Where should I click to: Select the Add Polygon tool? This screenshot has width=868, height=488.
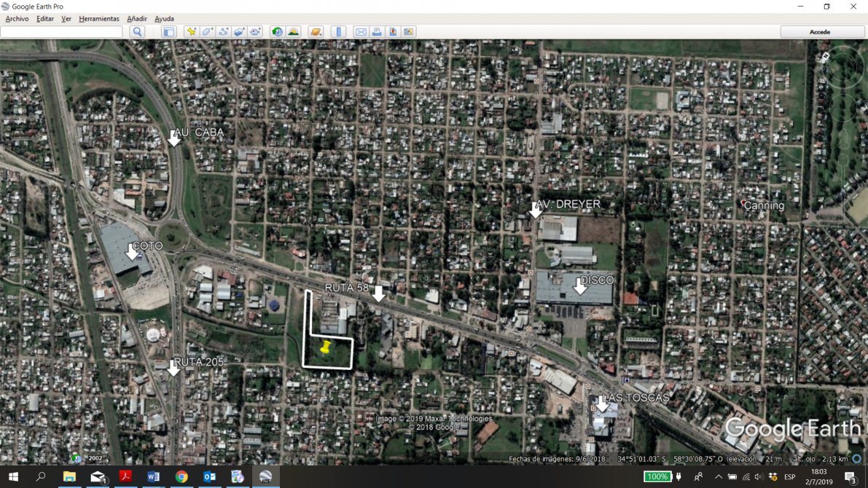tap(207, 32)
